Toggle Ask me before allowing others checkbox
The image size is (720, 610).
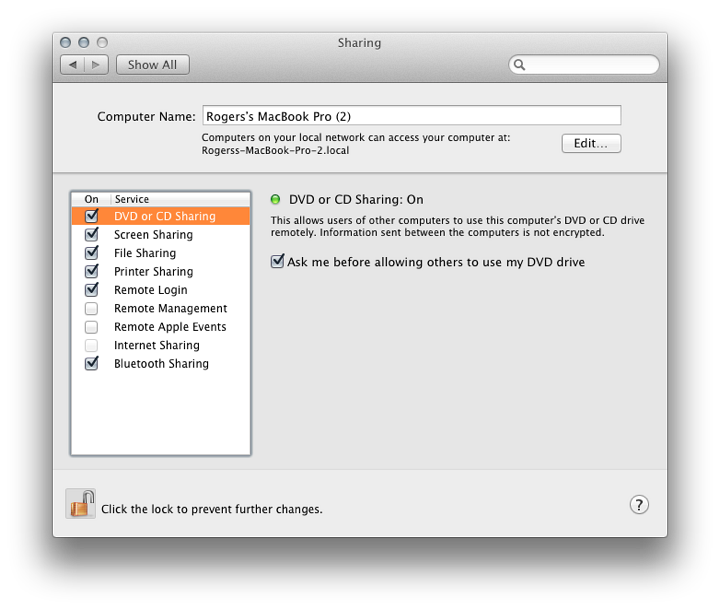[x=277, y=261]
